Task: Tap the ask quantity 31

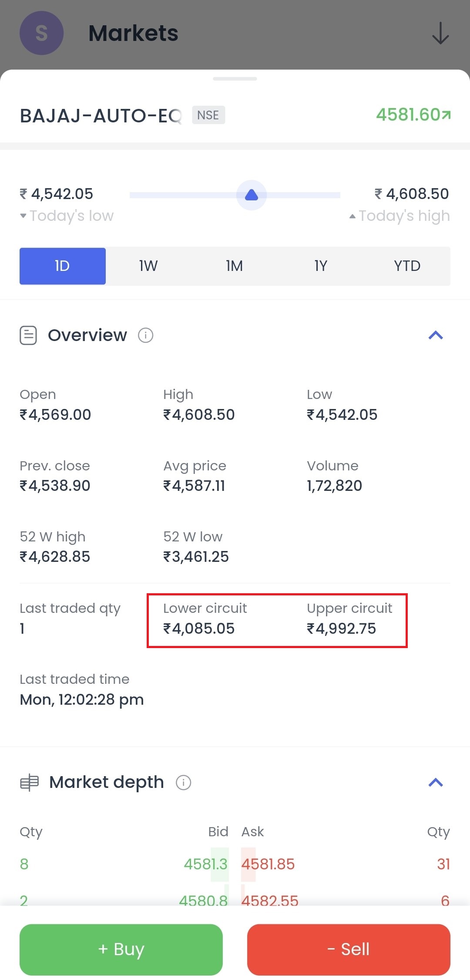Action: coord(443,864)
